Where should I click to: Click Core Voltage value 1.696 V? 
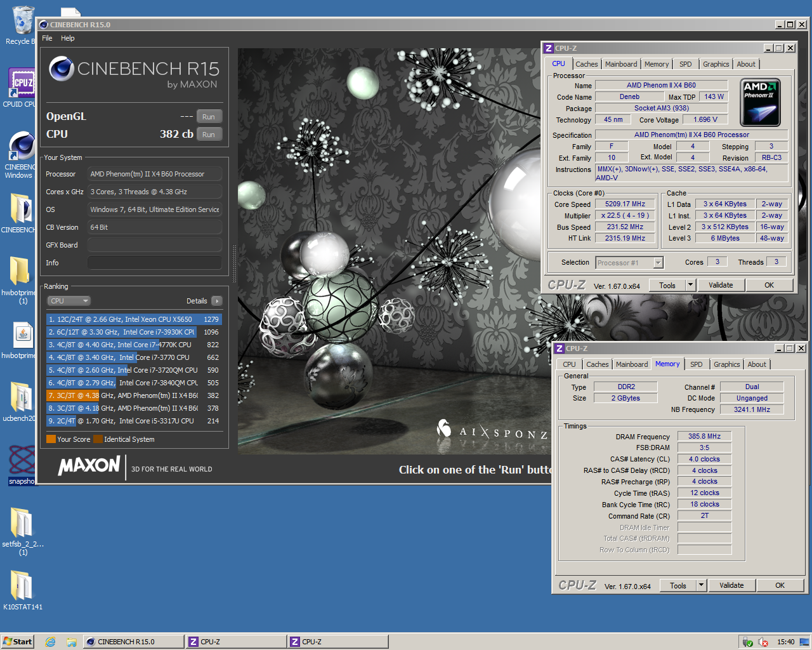click(705, 119)
